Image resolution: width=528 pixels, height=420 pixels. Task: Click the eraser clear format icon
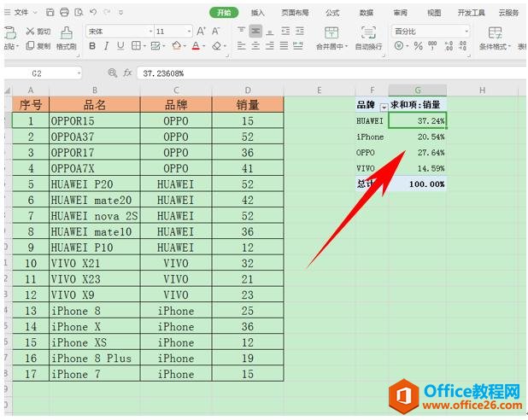pos(216,46)
